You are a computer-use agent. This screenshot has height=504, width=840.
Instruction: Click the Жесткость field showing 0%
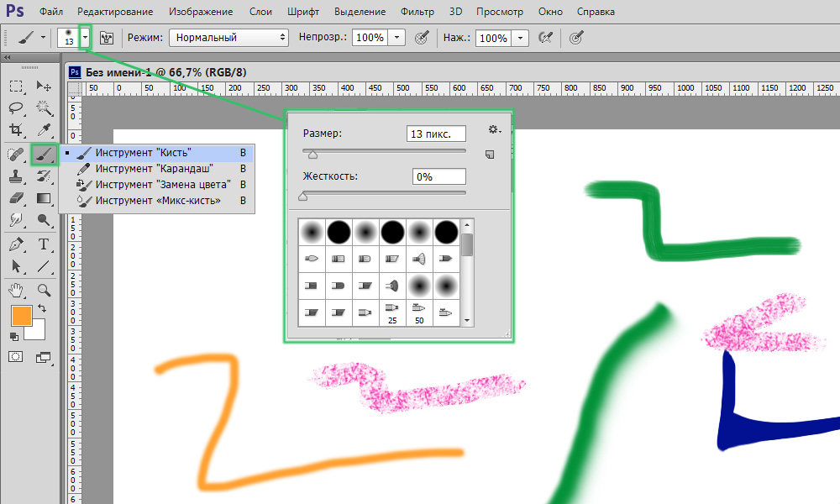click(x=439, y=176)
